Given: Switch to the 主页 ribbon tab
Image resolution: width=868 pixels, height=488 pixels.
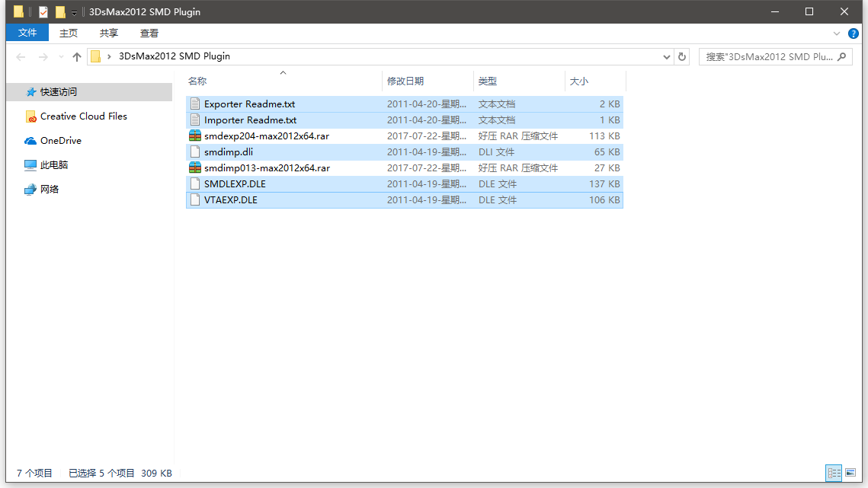Looking at the screenshot, I should click(x=69, y=33).
